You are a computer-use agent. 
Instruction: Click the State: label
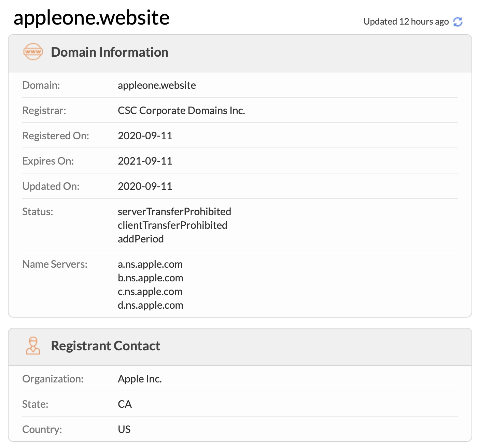[x=35, y=404]
